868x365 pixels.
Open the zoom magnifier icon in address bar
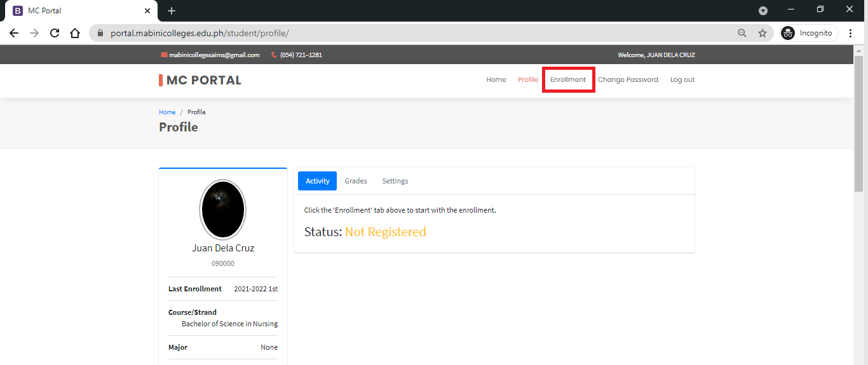[742, 33]
